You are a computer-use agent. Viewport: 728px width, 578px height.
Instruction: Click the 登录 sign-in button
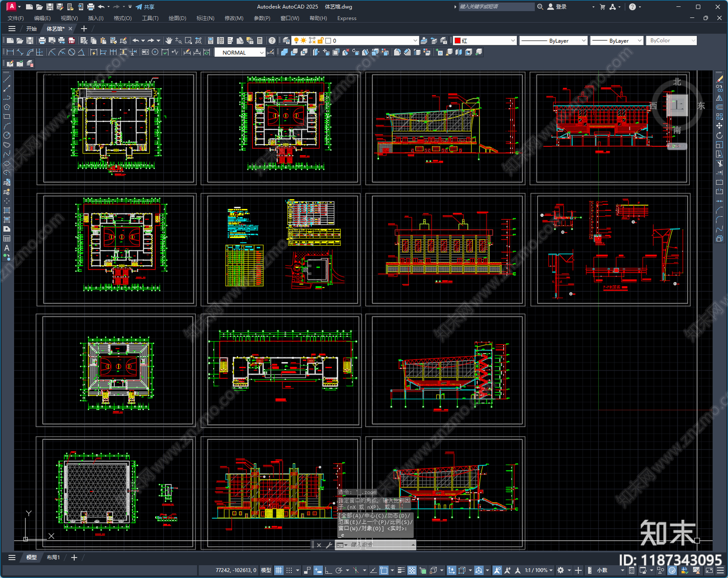(557, 7)
